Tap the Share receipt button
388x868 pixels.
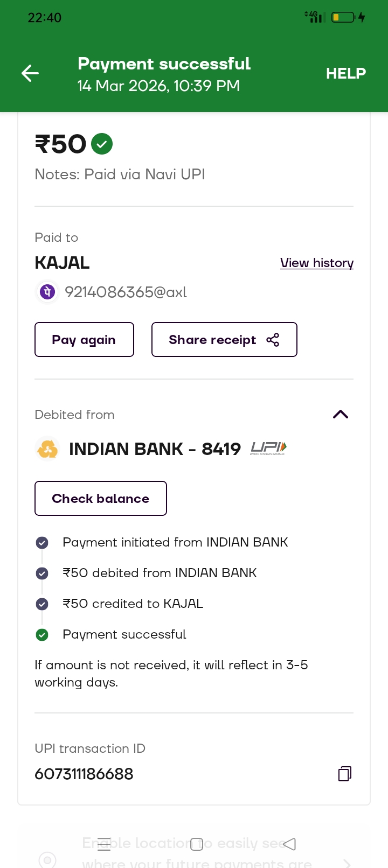pos(224,340)
